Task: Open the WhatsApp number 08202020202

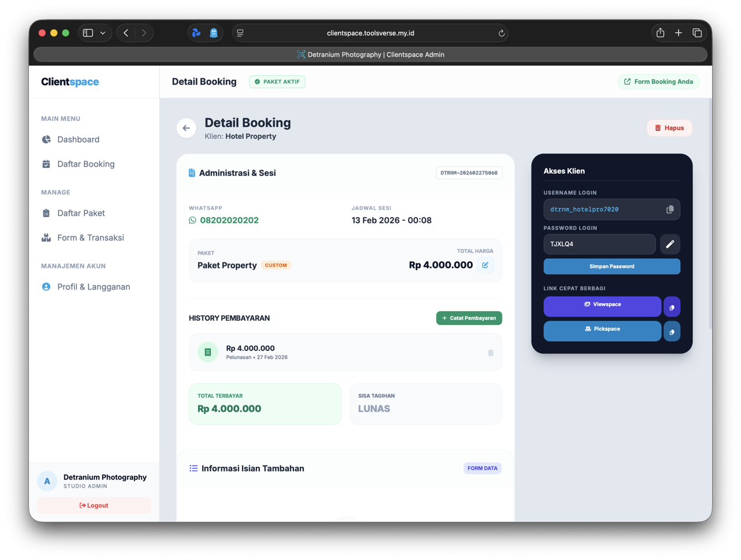Action: point(229,220)
